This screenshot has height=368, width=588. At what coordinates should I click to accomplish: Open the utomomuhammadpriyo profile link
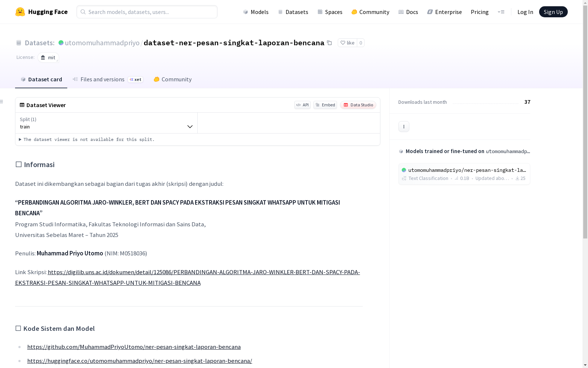[102, 43]
